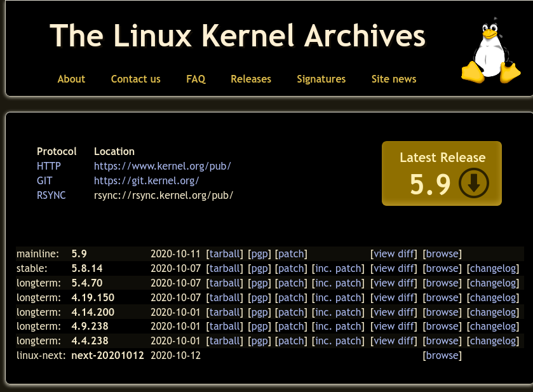Open the About menu item
The height and width of the screenshot is (392, 533).
coord(71,79)
